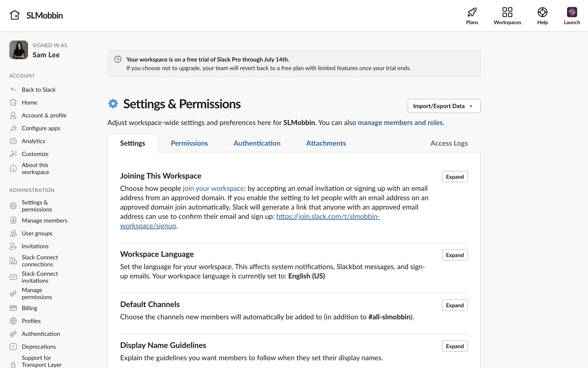The height and width of the screenshot is (368, 588).
Task: Expand the Default Channels section
Action: tap(454, 305)
